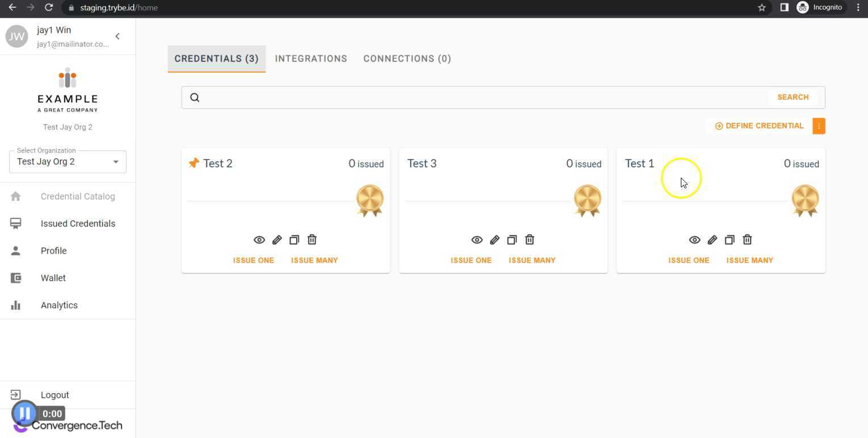Click Issue One on Test 3 card
The image size is (868, 438).
click(x=471, y=260)
